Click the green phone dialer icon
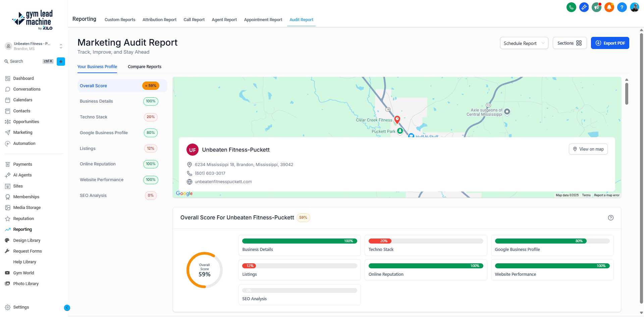Screen dimensions: 644x317 click(x=571, y=7)
